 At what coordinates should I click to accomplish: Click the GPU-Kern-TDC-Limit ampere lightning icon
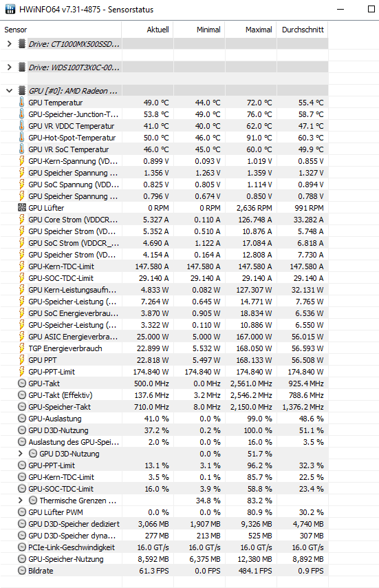click(22, 266)
